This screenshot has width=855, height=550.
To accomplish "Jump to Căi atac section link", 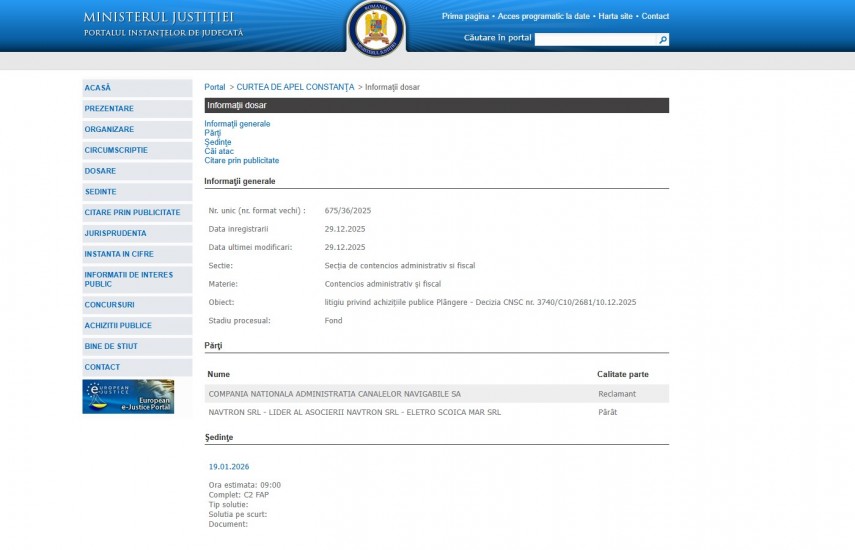I will click(219, 151).
